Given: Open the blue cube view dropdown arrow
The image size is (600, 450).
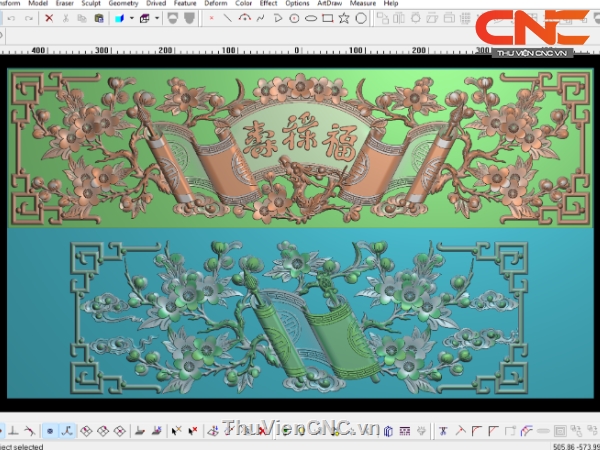Looking at the screenshot, I should 131,18.
